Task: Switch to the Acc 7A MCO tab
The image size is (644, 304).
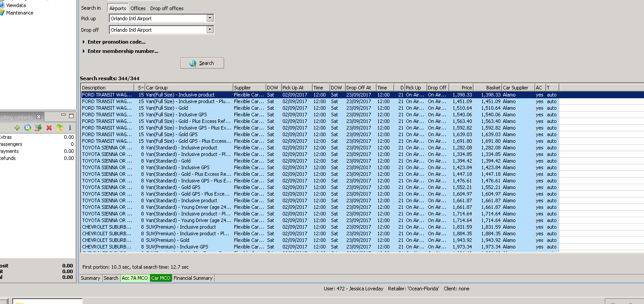Action: 135,278
